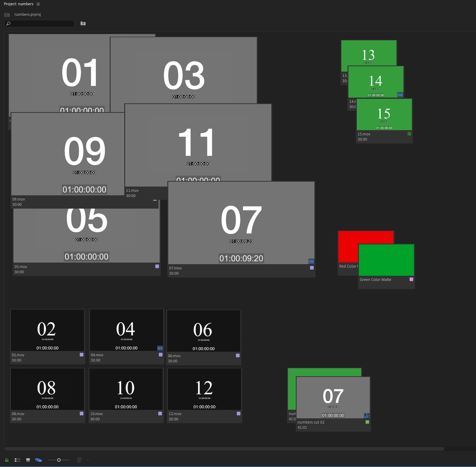Click the label swatch of 10.mov
The image size is (476, 467).
coord(160,414)
